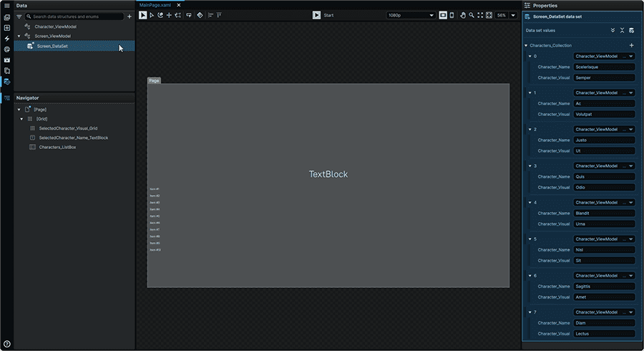
Task: Activate the Direct Selection tool
Action: (x=152, y=15)
